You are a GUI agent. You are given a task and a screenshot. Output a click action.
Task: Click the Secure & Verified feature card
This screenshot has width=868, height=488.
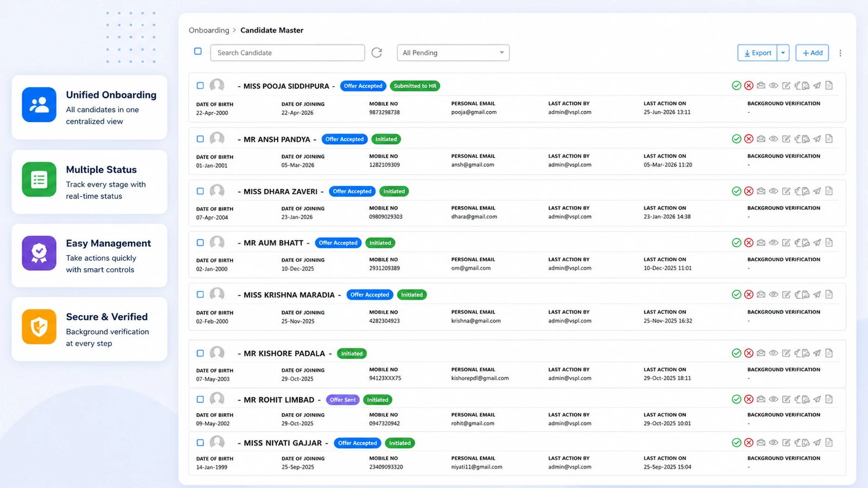click(90, 329)
